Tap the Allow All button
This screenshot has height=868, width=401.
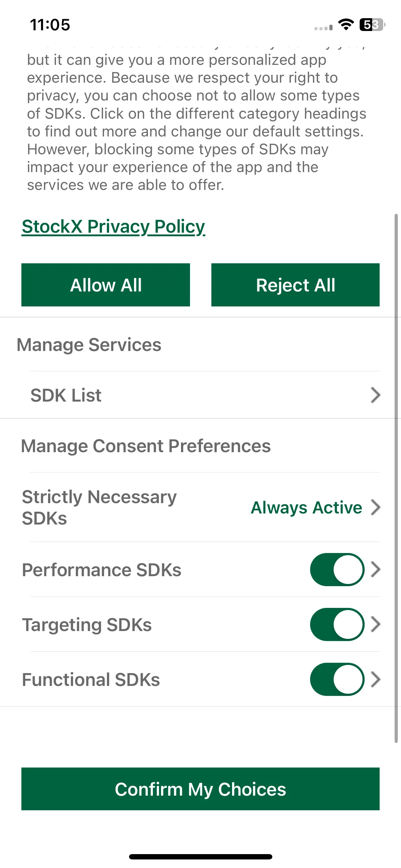[x=106, y=285]
